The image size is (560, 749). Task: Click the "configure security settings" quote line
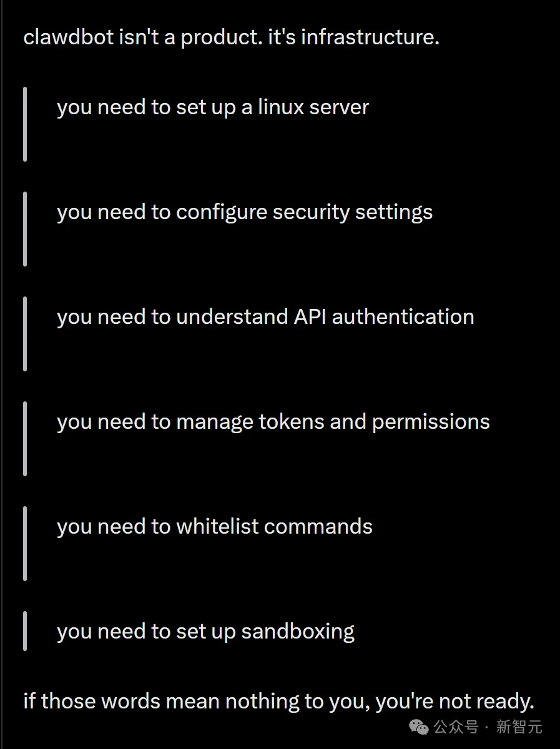pos(244,212)
